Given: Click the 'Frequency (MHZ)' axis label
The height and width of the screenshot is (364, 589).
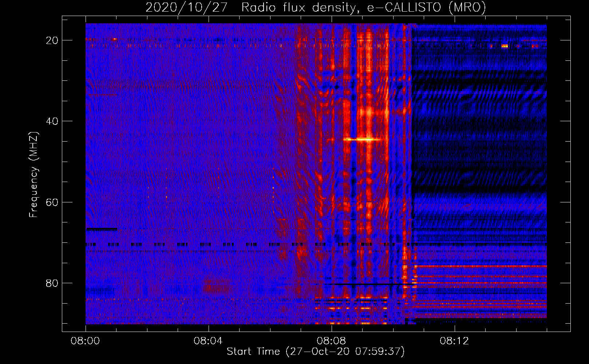Looking at the screenshot, I should [33, 175].
